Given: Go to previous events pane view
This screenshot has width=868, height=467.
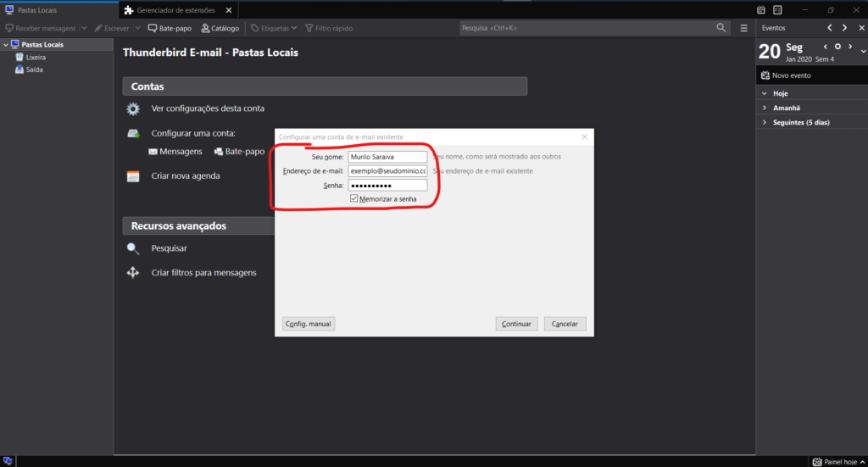Looking at the screenshot, I should pos(829,28).
